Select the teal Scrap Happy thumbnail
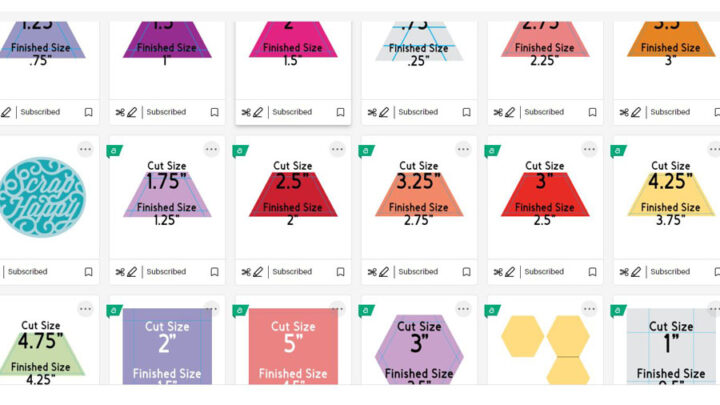 pyautogui.click(x=40, y=197)
